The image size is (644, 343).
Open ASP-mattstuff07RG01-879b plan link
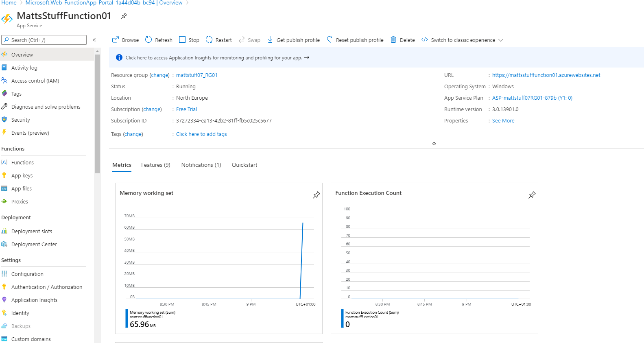[532, 98]
